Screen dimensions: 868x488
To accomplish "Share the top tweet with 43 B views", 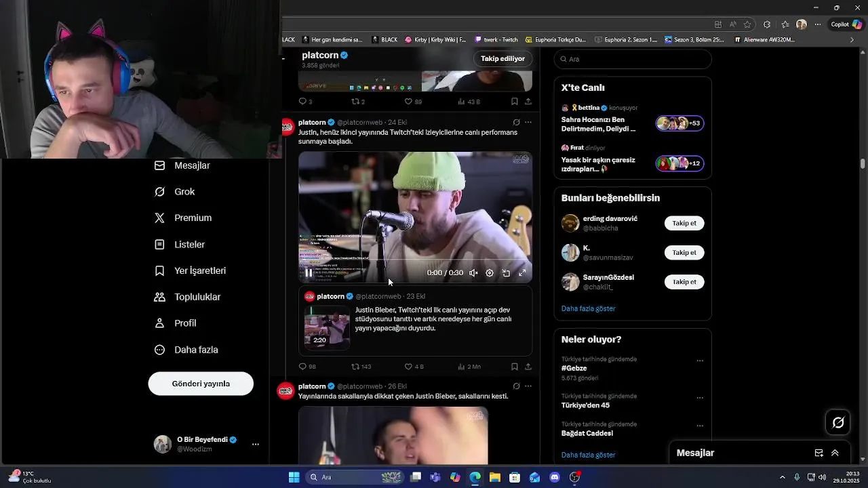I will (x=528, y=102).
